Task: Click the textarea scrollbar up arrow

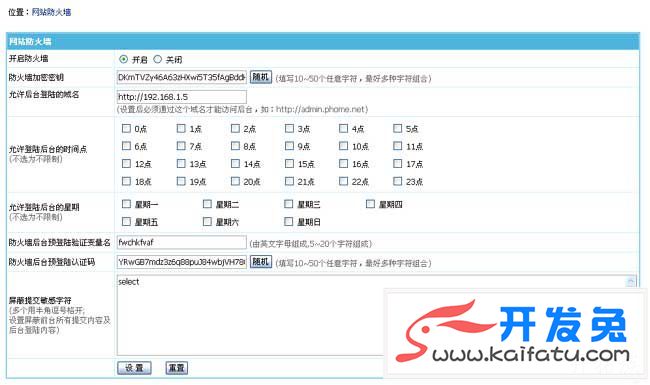Action: pyautogui.click(x=631, y=282)
